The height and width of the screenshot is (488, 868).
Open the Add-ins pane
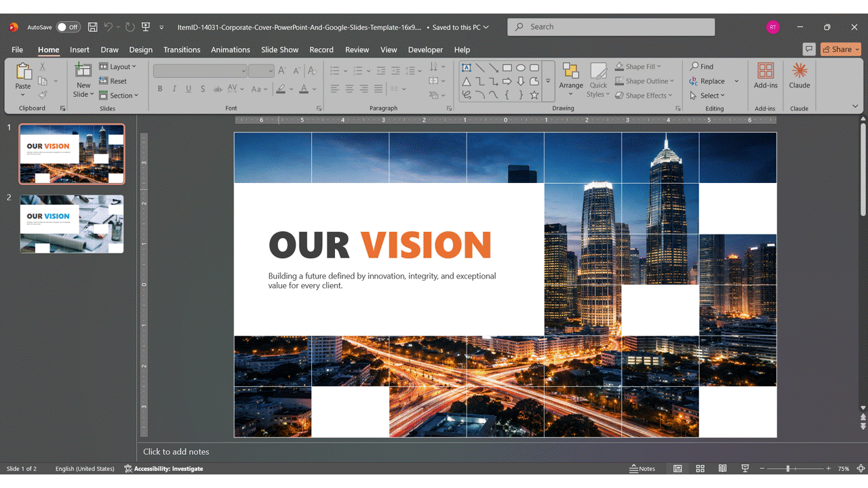(x=766, y=75)
